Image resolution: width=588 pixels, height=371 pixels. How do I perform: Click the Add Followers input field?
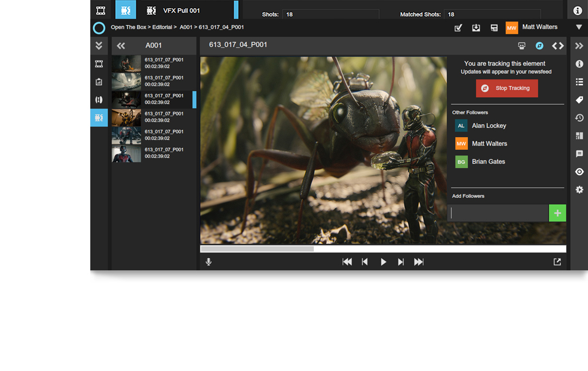(498, 213)
